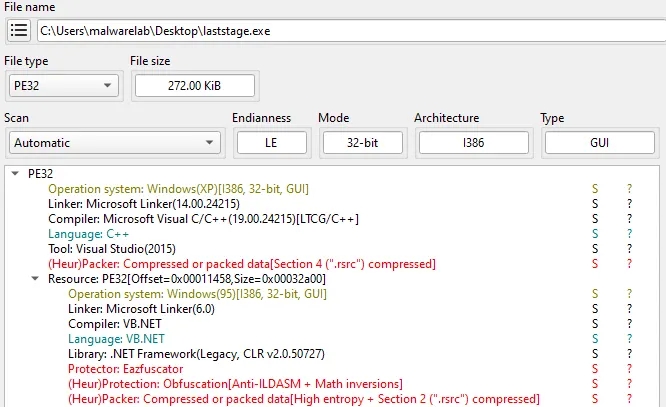The width and height of the screenshot is (666, 407).
Task: Click the file list hamburger icon
Action: pos(18,30)
